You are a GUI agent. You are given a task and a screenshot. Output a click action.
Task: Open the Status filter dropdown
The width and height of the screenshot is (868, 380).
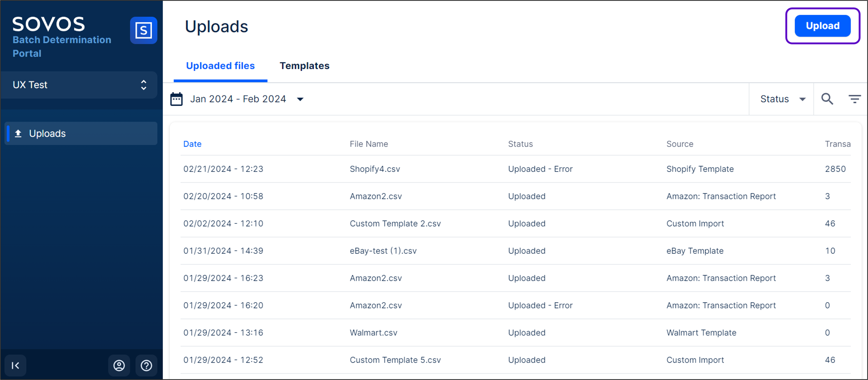(x=782, y=99)
